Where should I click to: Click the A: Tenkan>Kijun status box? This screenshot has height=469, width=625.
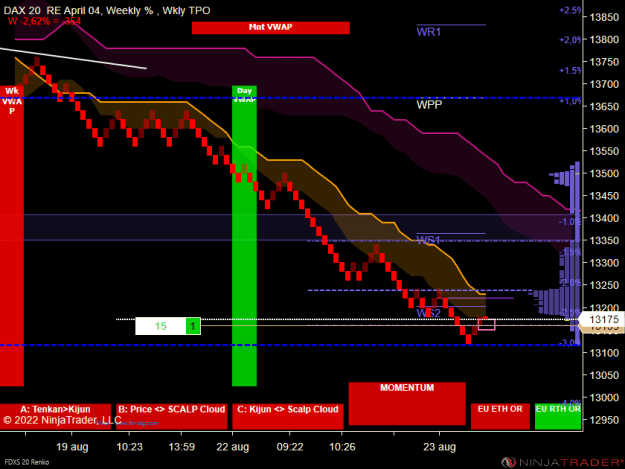tap(55, 416)
